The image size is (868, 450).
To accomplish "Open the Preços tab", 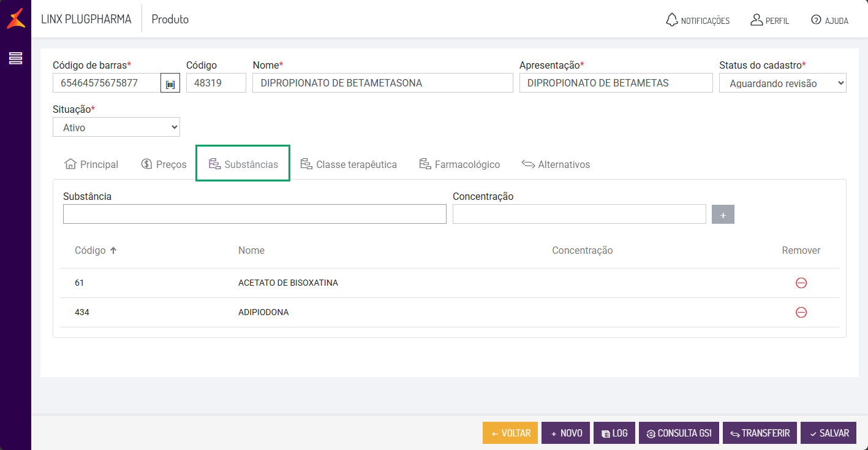I will click(164, 164).
